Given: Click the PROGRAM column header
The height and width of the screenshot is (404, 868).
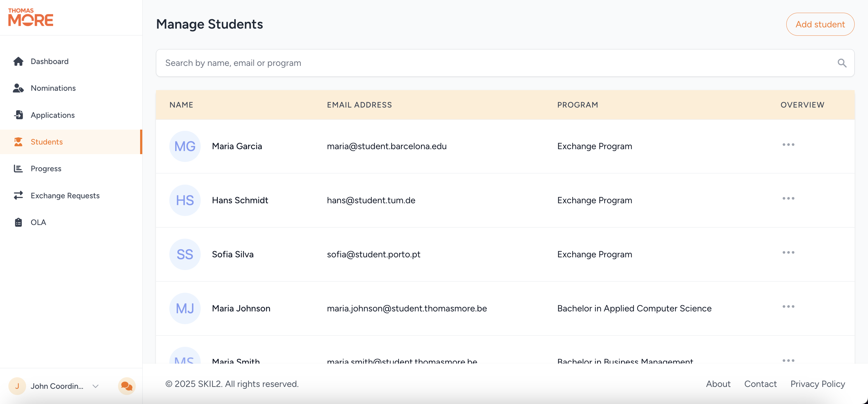Looking at the screenshot, I should (x=578, y=105).
